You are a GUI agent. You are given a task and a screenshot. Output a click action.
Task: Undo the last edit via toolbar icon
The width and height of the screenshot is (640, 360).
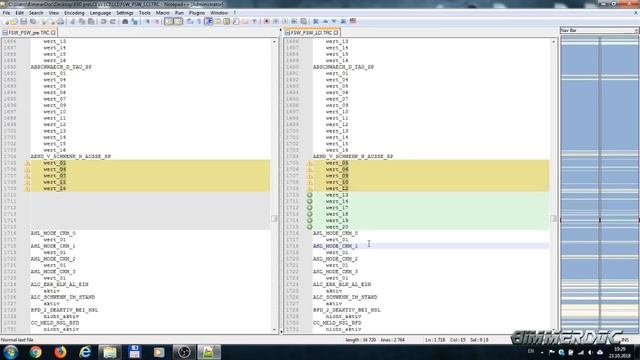[103, 21]
